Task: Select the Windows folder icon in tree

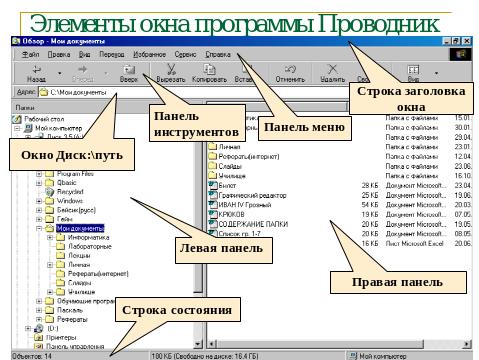Action: (x=50, y=201)
